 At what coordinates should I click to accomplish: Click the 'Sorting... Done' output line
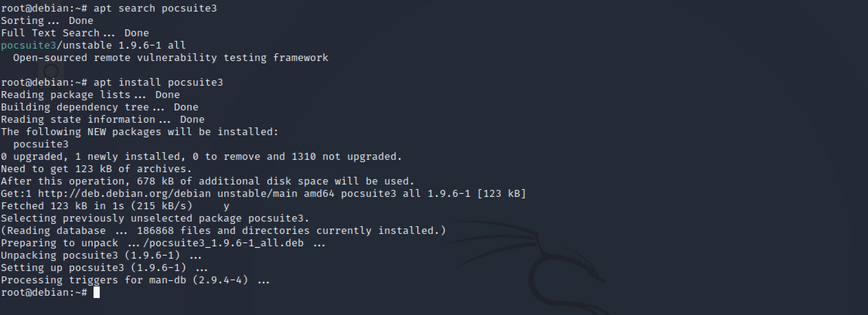47,20
